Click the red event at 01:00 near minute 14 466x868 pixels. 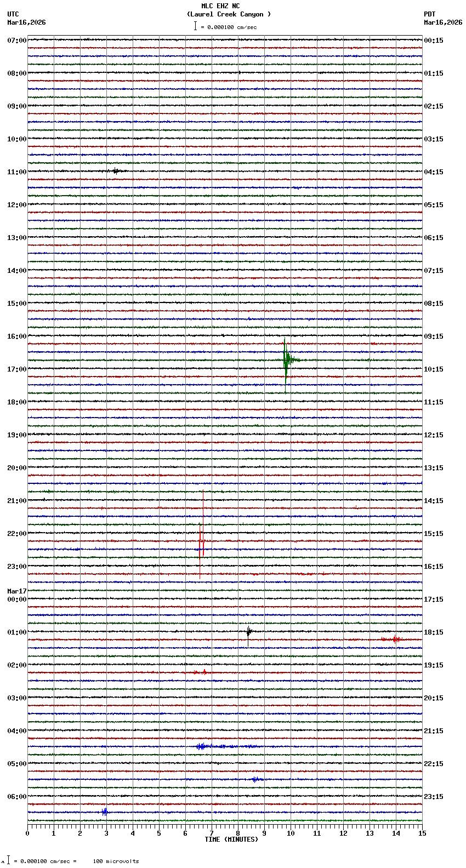pos(395,639)
